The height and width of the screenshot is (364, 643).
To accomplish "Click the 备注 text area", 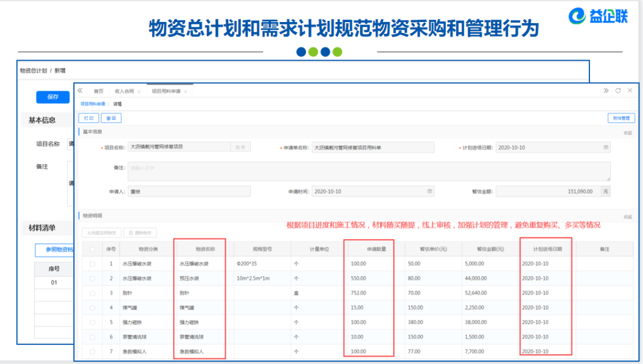I will click(x=369, y=171).
